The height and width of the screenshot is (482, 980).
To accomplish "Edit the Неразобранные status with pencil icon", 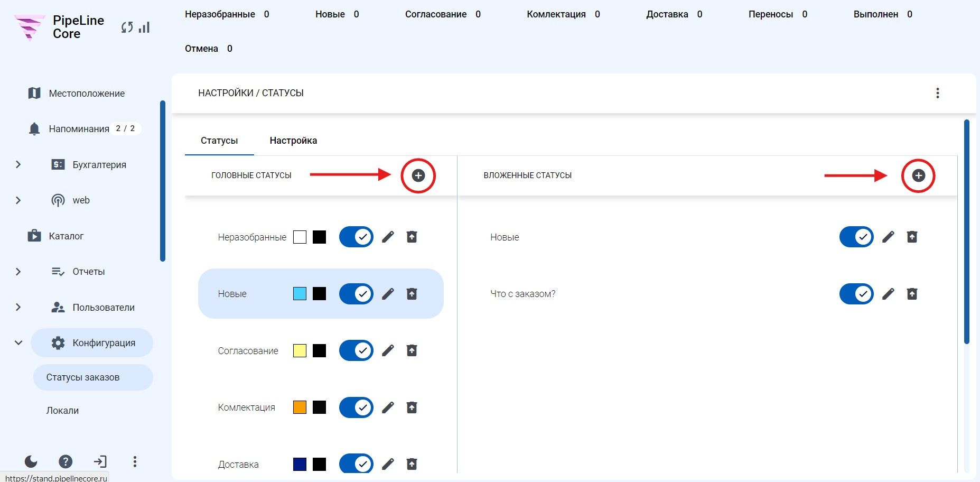I will click(388, 237).
